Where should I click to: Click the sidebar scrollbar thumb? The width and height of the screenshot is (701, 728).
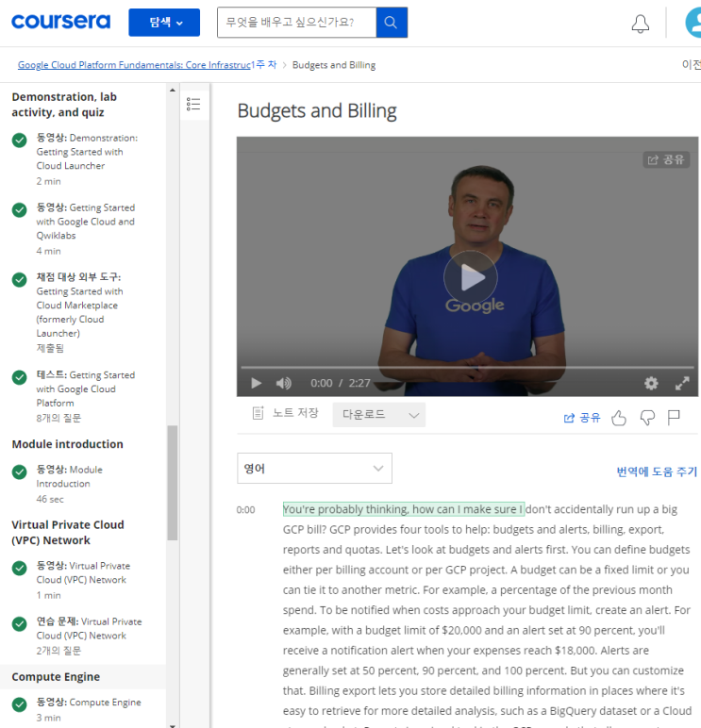173,483
